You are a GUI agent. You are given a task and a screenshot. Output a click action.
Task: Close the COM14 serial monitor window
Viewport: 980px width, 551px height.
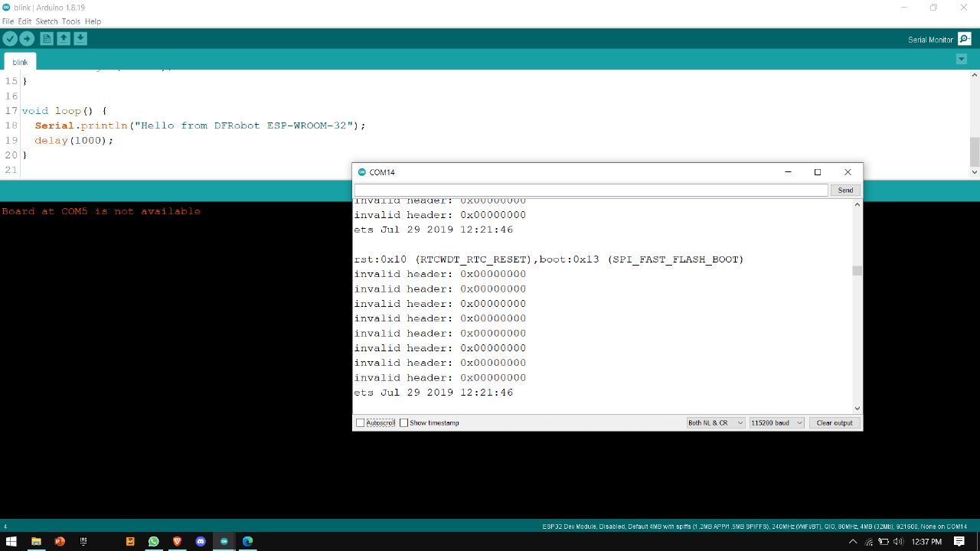(848, 172)
